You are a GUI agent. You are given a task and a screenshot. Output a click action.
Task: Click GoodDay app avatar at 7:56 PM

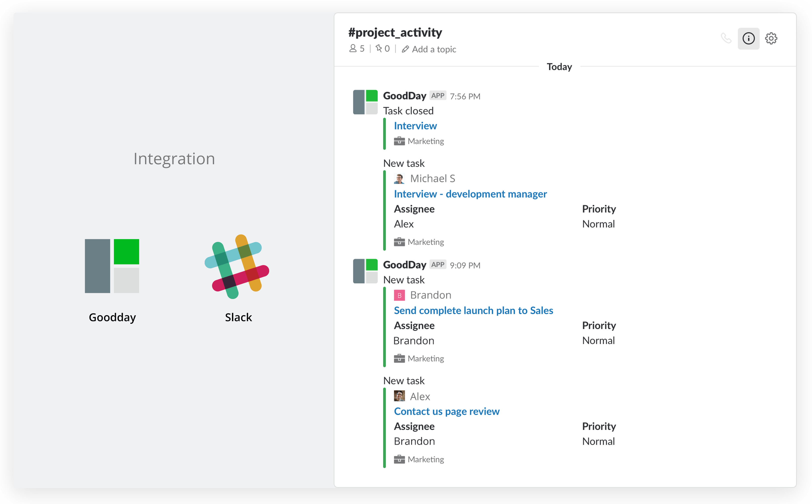365,102
